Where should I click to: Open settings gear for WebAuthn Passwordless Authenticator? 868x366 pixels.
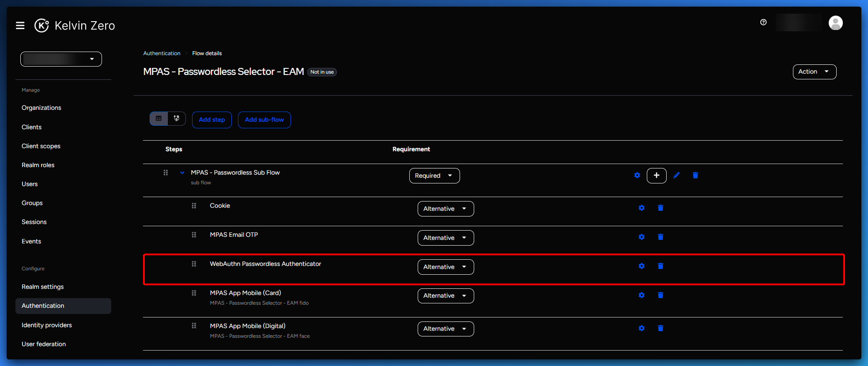point(642,266)
